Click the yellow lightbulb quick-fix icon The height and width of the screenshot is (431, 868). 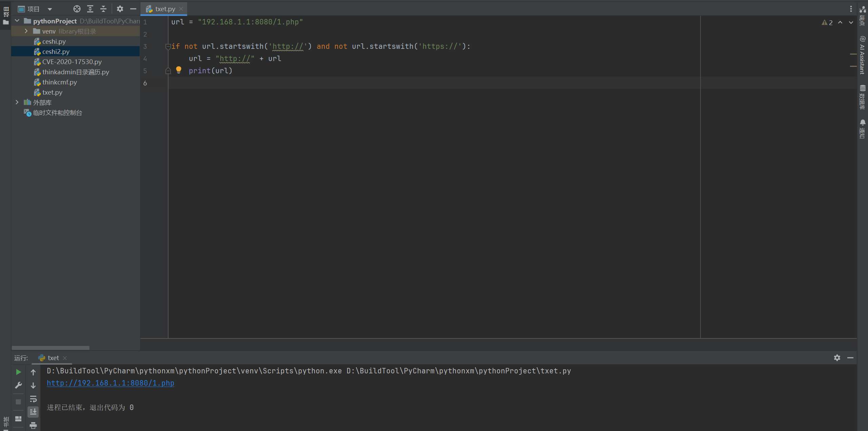(x=179, y=70)
